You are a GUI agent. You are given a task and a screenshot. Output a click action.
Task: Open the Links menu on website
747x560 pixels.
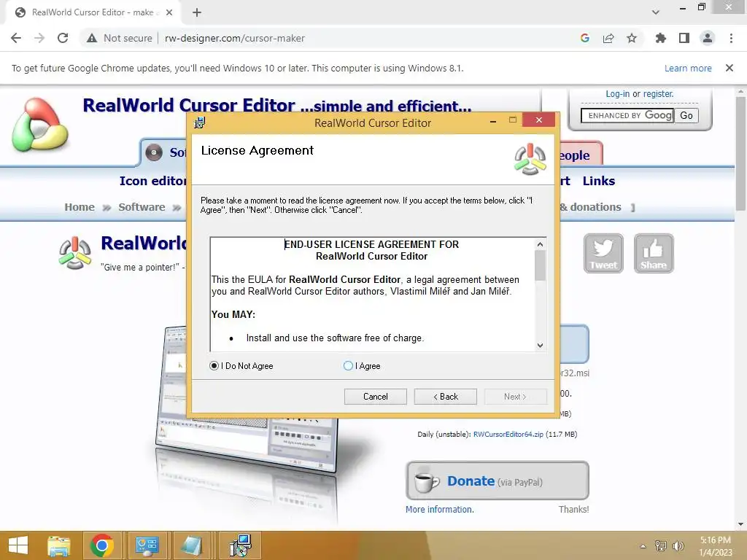tap(599, 181)
